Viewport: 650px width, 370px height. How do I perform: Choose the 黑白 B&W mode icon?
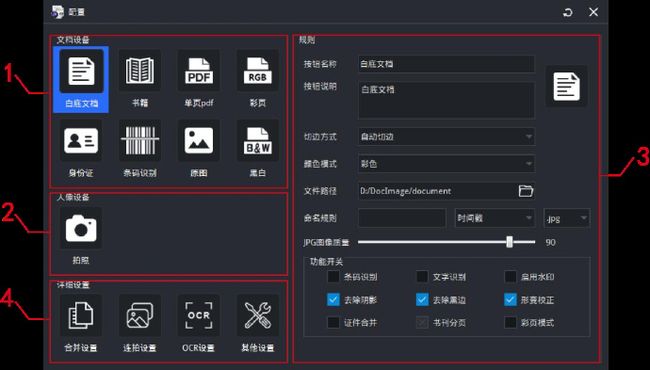tap(257, 141)
